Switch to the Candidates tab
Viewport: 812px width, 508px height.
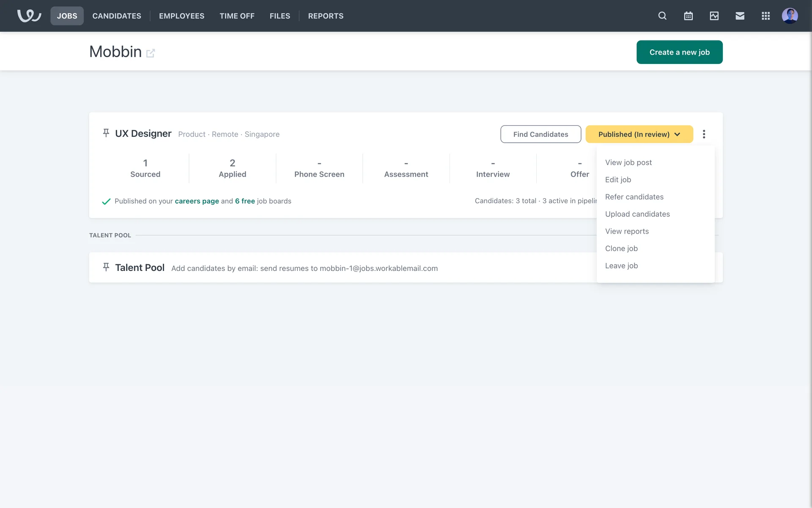click(x=117, y=16)
